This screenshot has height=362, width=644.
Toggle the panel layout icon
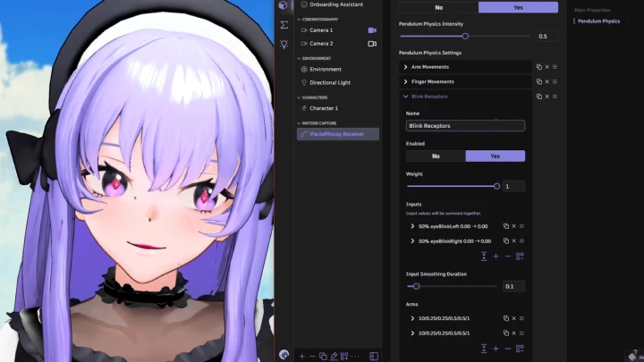[374, 357]
